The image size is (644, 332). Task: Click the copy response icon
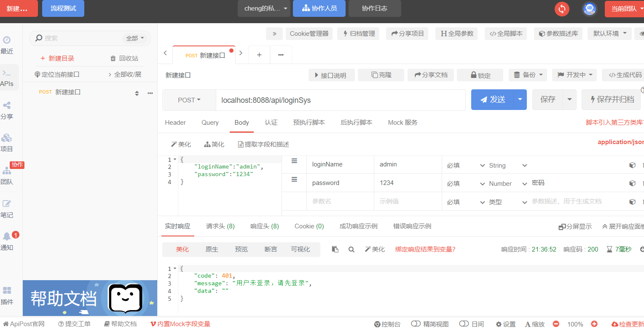335,249
